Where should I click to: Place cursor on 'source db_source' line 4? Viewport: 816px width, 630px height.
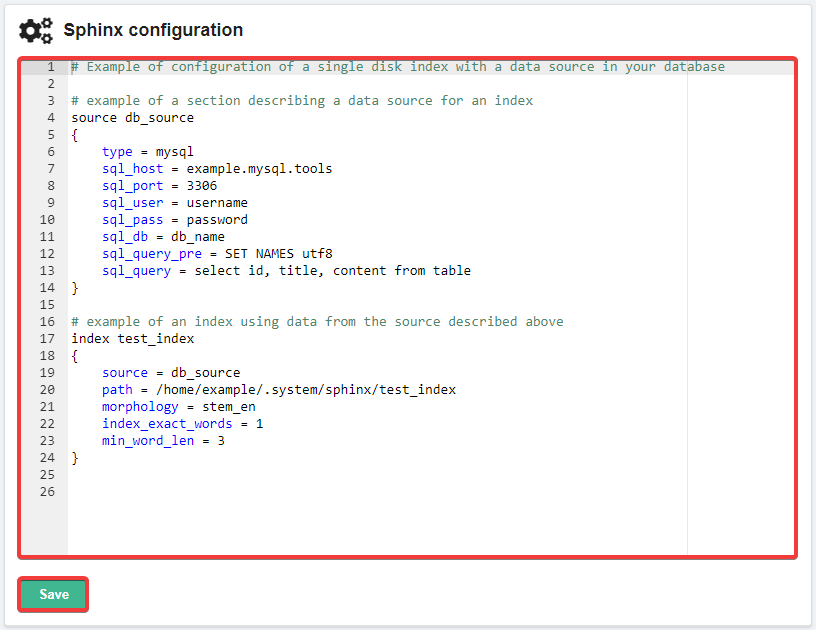132,118
